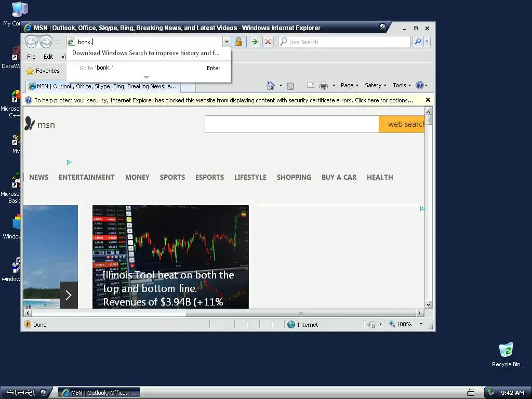
Task: Close the security information bar
Action: [x=428, y=100]
